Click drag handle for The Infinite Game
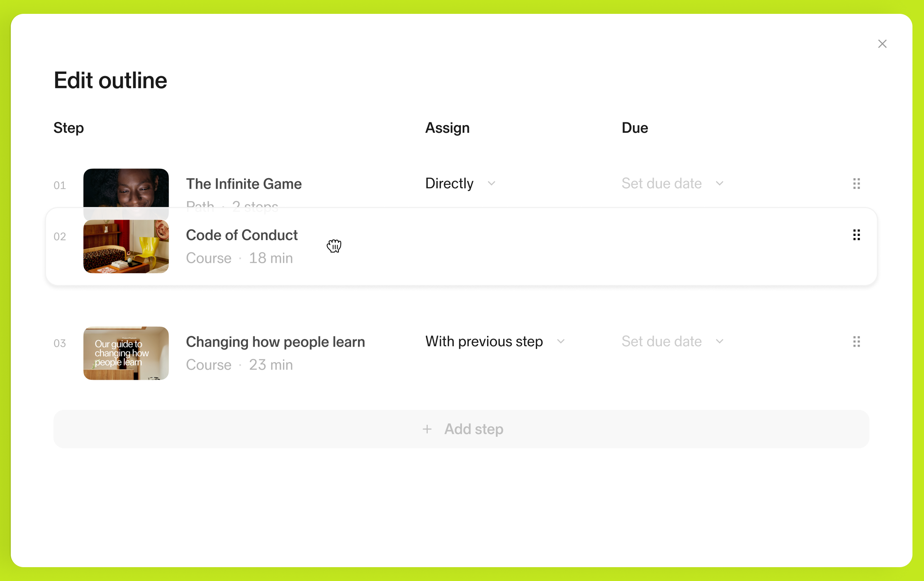This screenshot has height=581, width=924. coord(856,184)
